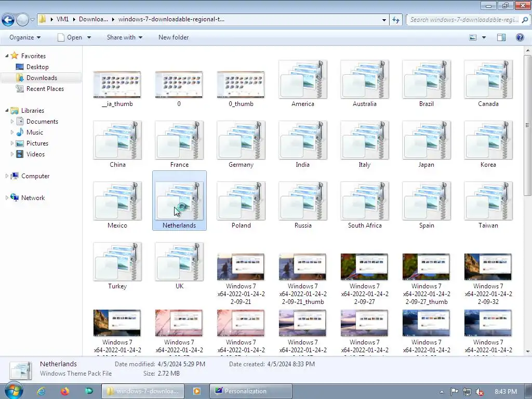Screen dimensions: 532x399
Task: Open Network in the navigation pane
Action: [33, 197]
